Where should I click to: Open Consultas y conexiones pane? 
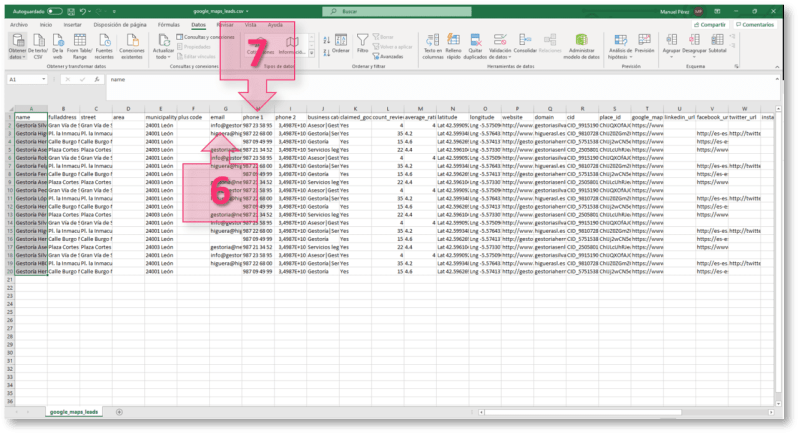pyautogui.click(x=205, y=37)
